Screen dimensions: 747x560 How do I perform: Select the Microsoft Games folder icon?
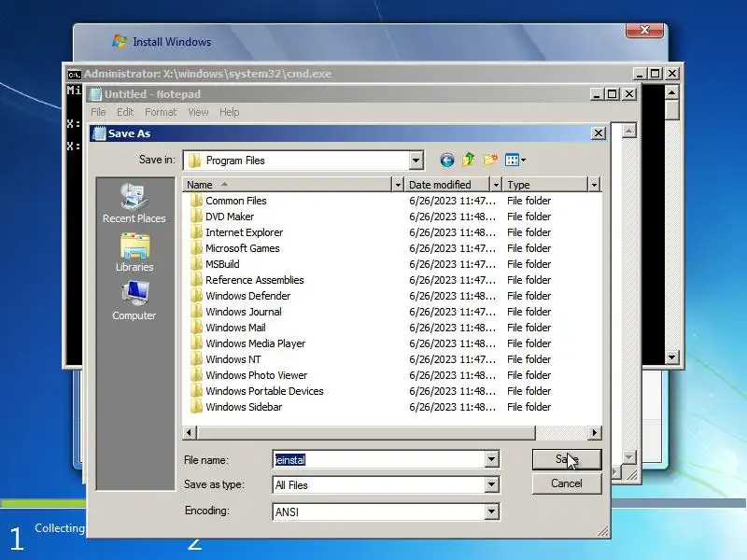(x=195, y=248)
